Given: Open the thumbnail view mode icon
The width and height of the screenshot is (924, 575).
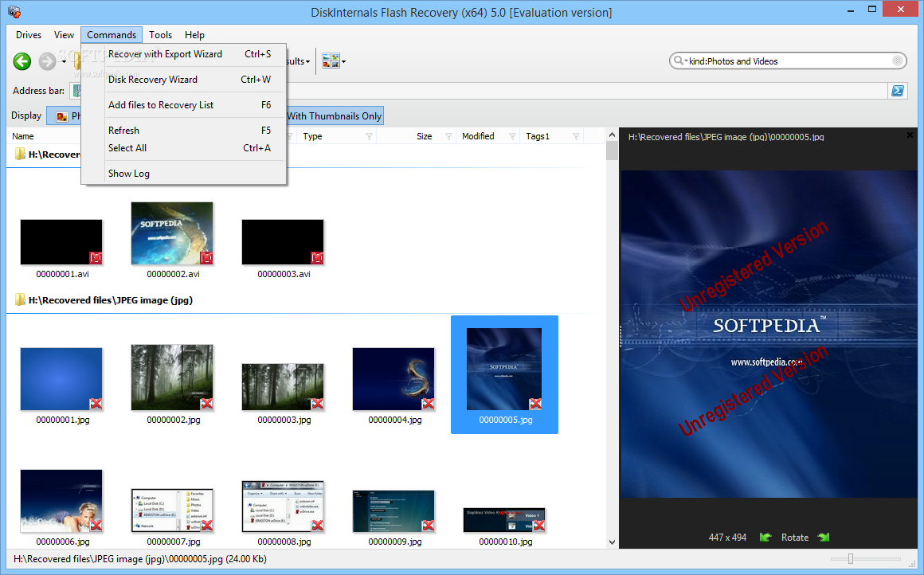Looking at the screenshot, I should (331, 61).
